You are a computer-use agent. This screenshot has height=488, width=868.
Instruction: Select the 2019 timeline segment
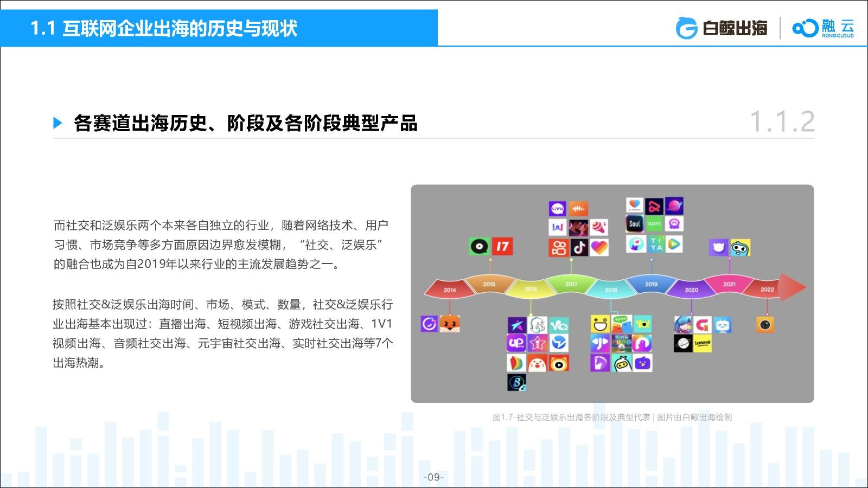[x=651, y=284]
